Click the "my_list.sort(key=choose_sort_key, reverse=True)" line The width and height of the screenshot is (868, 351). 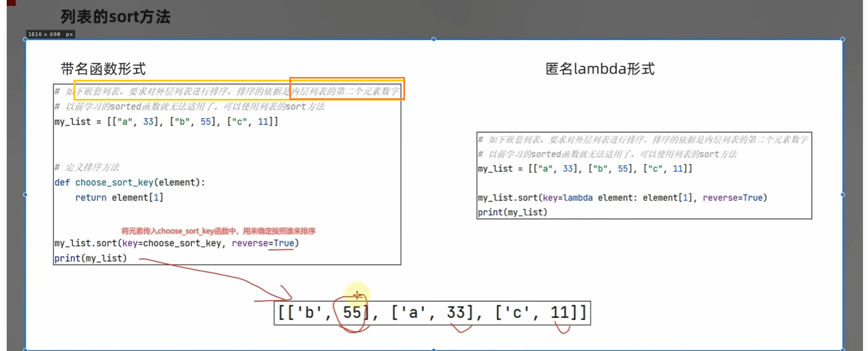[x=176, y=244]
